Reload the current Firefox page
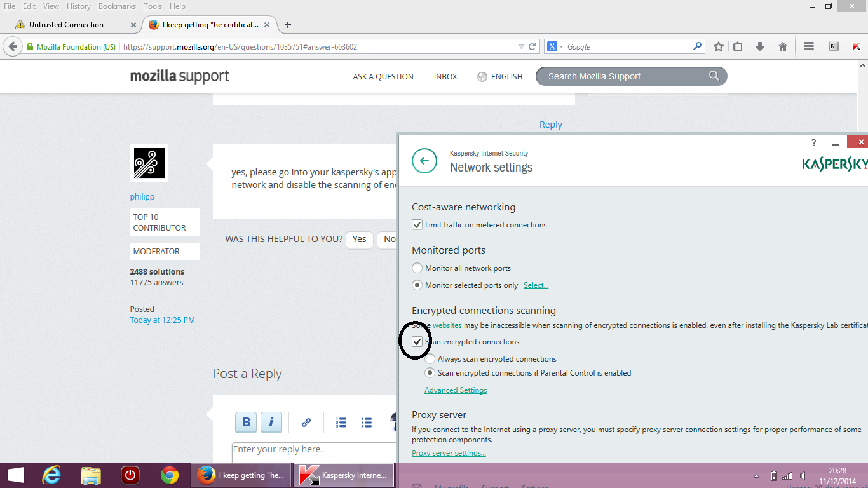 [532, 46]
